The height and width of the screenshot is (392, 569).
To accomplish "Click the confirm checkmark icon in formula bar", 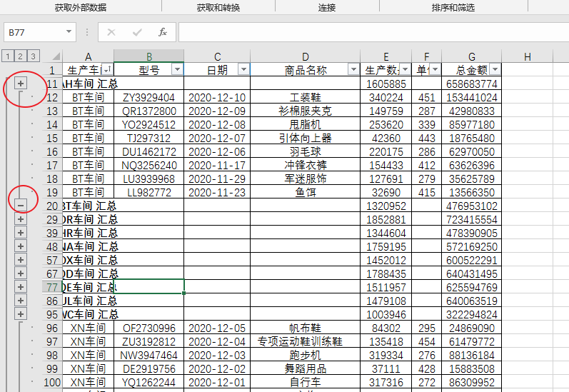I will tap(137, 32).
